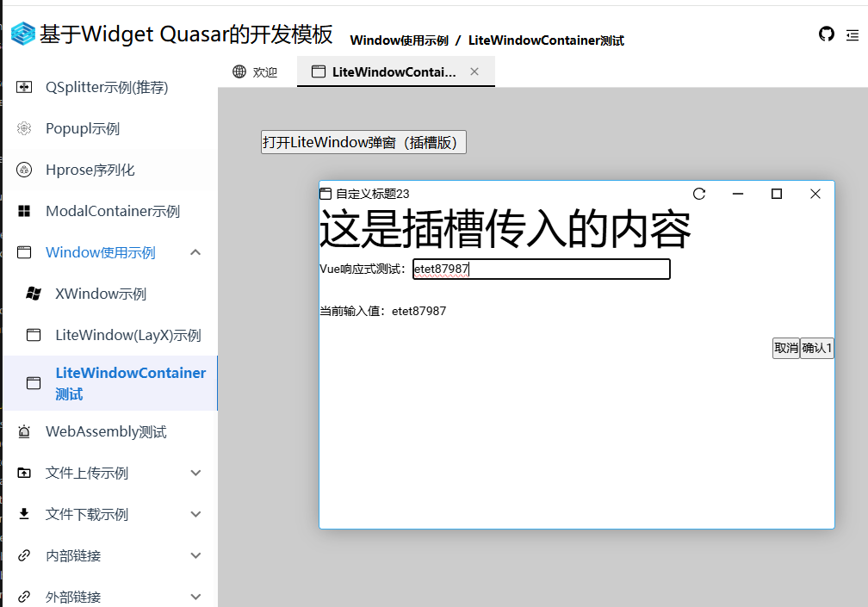Select the 文件上传示例 upload icon
868x607 pixels.
click(23, 473)
